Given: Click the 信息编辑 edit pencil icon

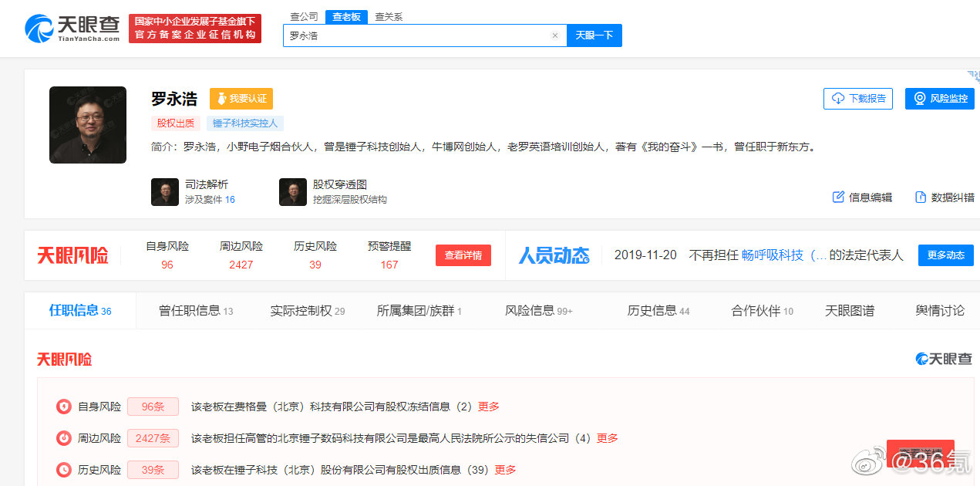Looking at the screenshot, I should 837,197.
